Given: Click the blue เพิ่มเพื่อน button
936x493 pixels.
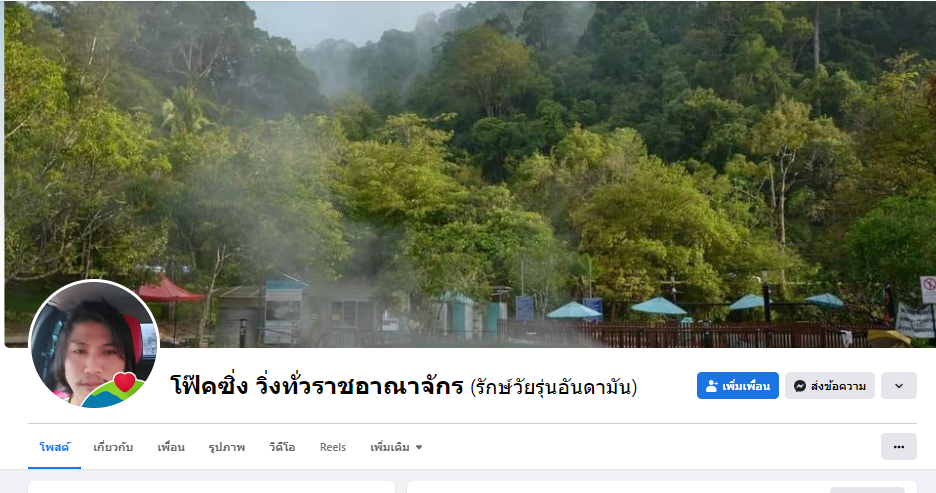Looking at the screenshot, I should point(738,386).
